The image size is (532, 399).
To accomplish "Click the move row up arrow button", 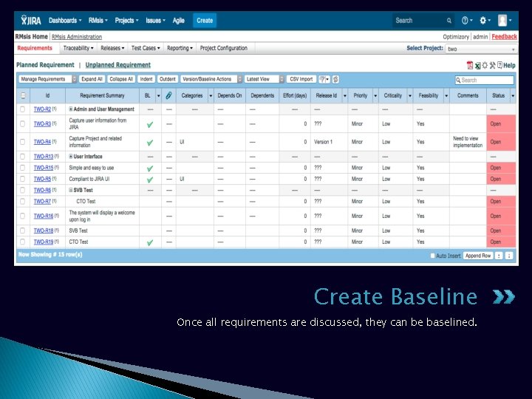I will tap(499, 256).
